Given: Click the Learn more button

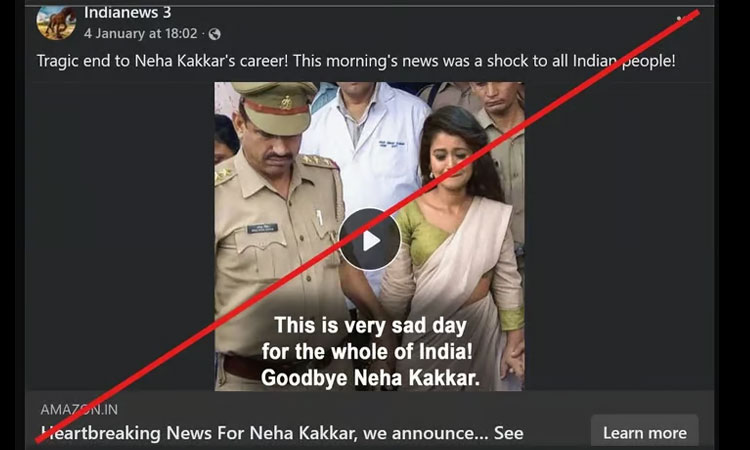Looking at the screenshot, I should pos(645,432).
